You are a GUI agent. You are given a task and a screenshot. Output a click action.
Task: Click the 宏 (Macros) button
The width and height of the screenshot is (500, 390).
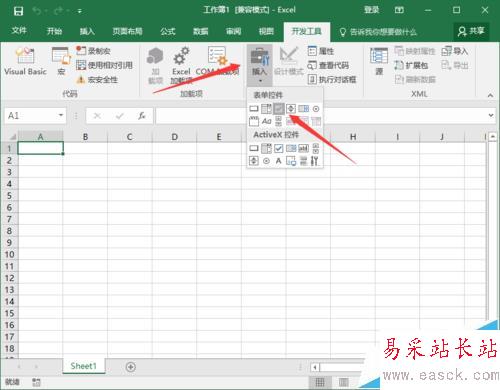[61, 61]
